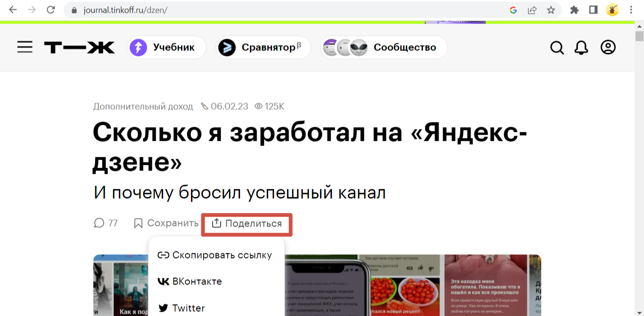Toggle the browser side panel icon
This screenshot has height=316, width=644.
[594, 10]
